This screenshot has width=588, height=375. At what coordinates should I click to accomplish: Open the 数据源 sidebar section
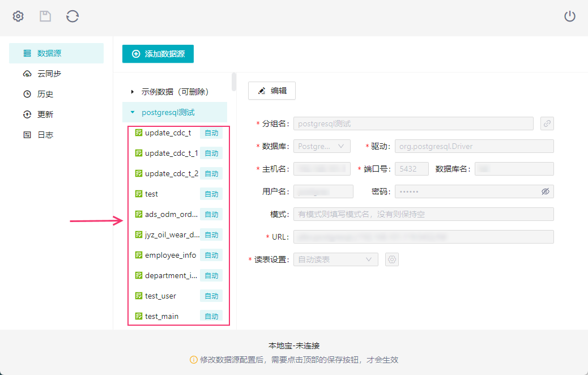[x=56, y=53]
